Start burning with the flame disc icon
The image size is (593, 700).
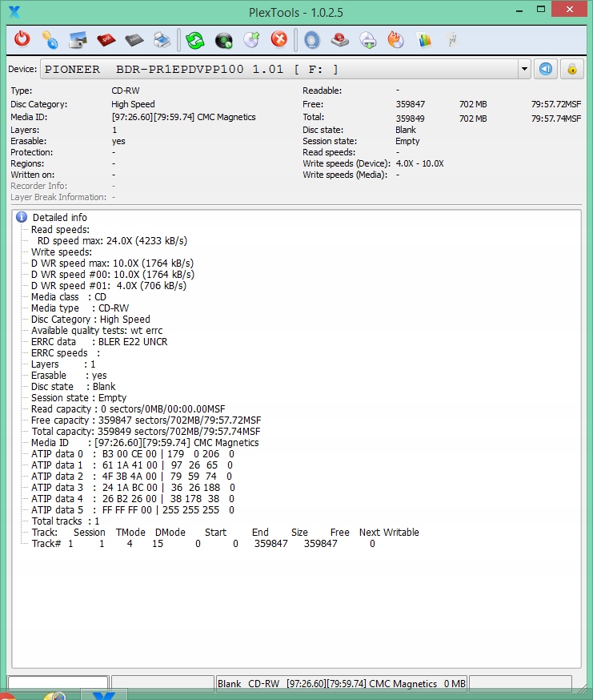pyautogui.click(x=396, y=40)
